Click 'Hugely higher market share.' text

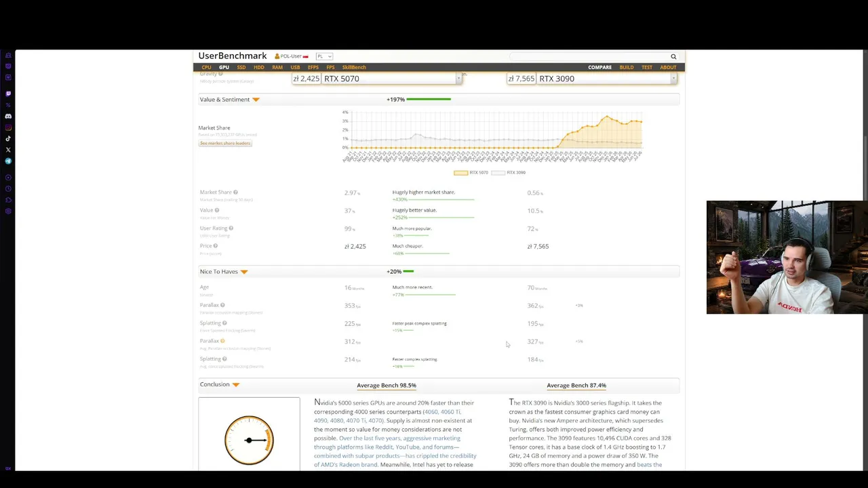[424, 192]
